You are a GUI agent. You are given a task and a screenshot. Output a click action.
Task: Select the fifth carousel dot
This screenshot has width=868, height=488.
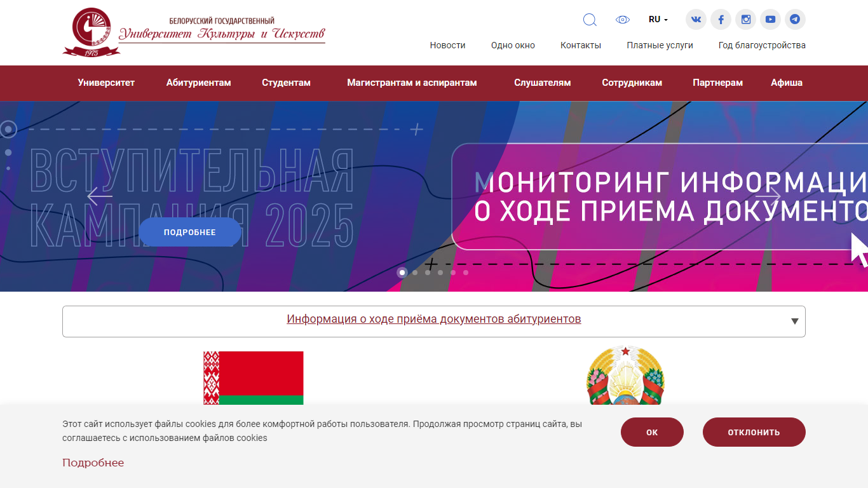(x=453, y=272)
